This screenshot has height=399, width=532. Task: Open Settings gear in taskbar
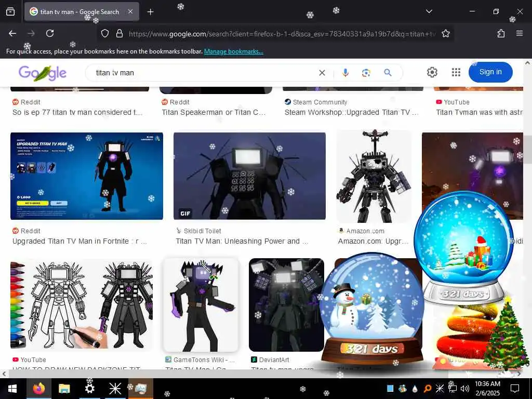pyautogui.click(x=89, y=389)
